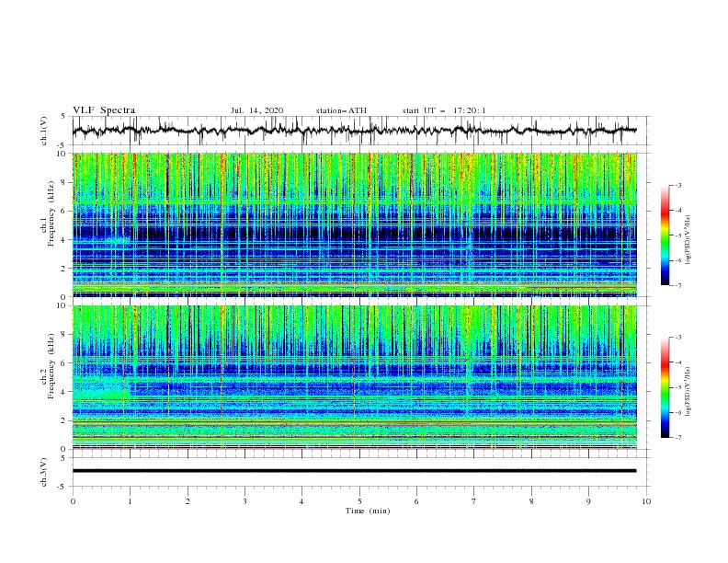The image size is (728, 563).
Task: Click the "-3" tick on ch.2 colorbar
Action: 678,338
